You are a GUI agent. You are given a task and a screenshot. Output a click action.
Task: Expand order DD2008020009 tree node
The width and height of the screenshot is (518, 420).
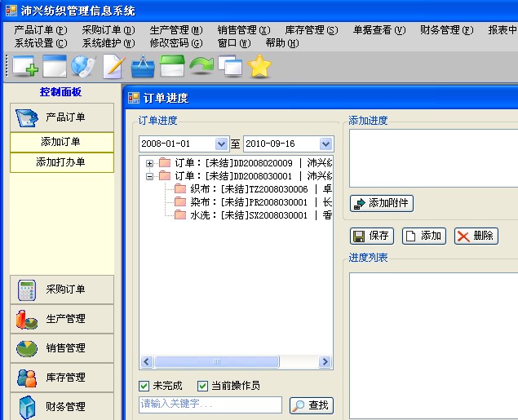149,163
